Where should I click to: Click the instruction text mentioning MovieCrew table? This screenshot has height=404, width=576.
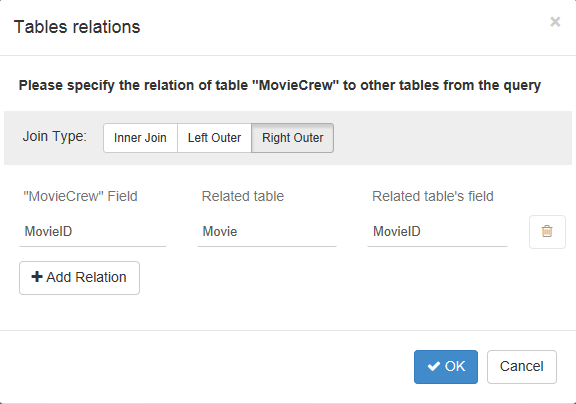coord(280,85)
